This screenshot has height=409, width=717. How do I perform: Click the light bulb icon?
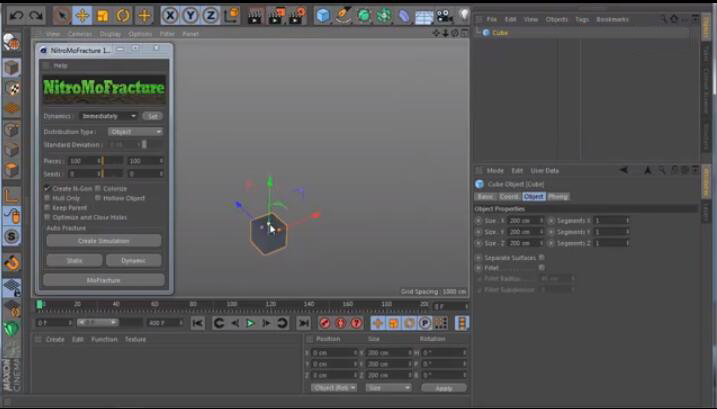click(464, 15)
